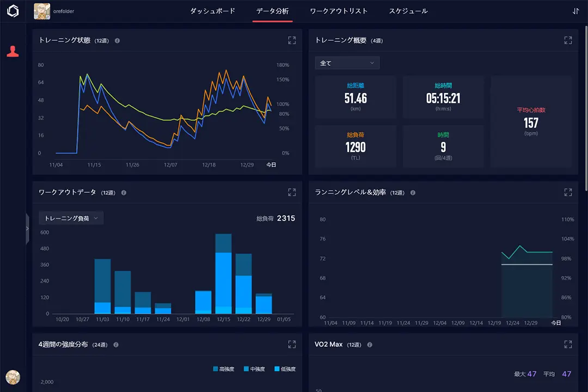588x392 pixels.
Task: Expand the トレーニング状態 chart to fullscreen
Action: 292,40
